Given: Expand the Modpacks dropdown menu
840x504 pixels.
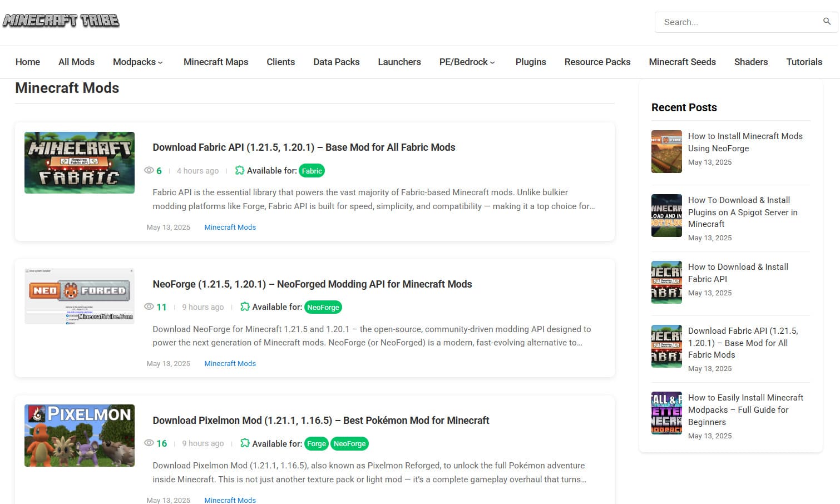Looking at the screenshot, I should pos(138,62).
